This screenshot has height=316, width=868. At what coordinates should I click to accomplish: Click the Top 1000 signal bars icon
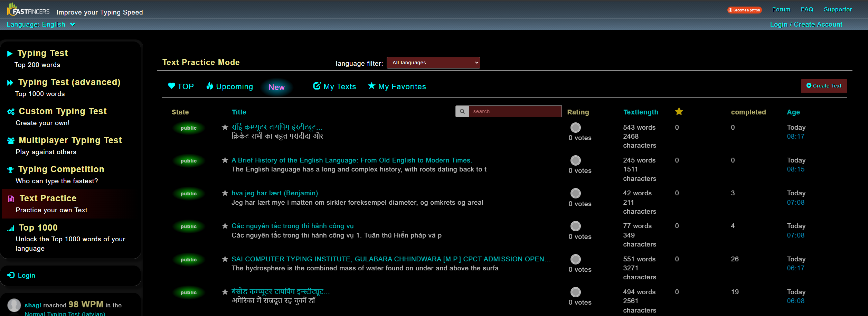click(11, 228)
